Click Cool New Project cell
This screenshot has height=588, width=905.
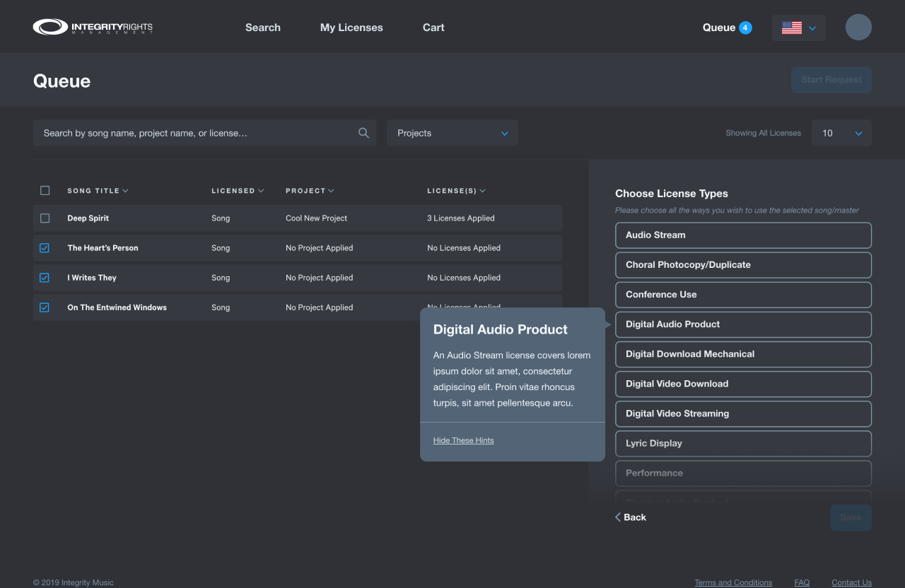[317, 218]
